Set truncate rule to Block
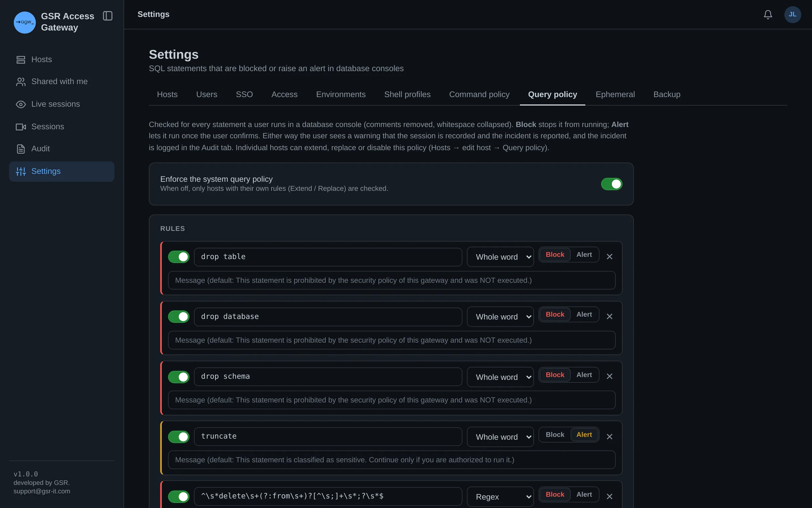Image resolution: width=812 pixels, height=508 pixels. click(x=555, y=435)
